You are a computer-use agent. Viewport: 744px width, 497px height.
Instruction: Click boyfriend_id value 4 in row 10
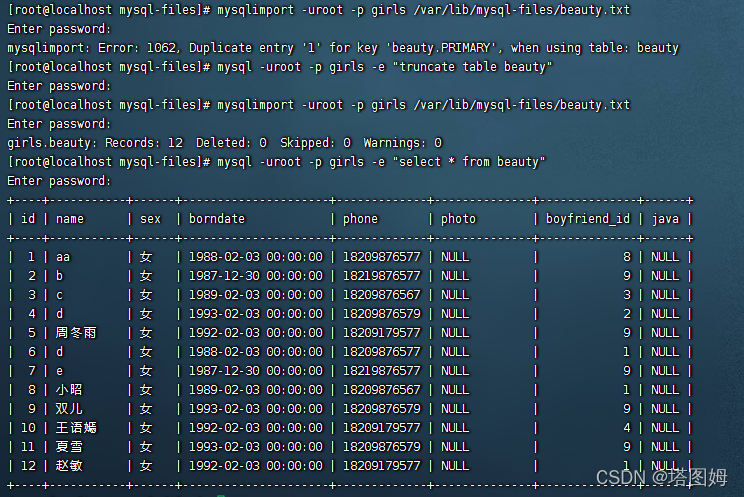pos(627,428)
